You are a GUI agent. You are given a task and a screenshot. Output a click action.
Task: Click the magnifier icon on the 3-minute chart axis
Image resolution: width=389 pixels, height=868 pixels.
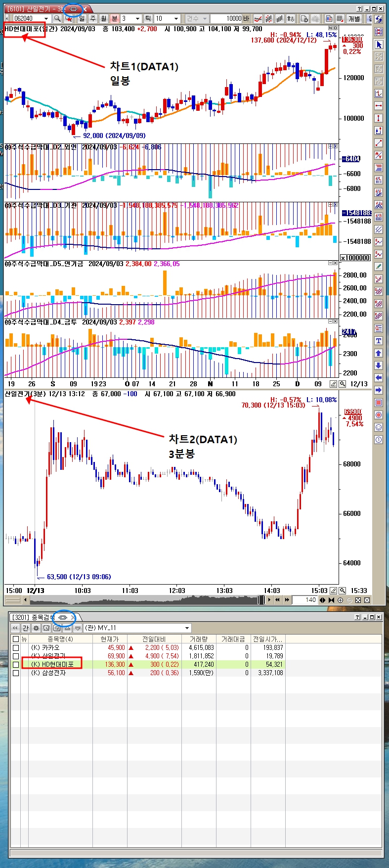coord(342,591)
